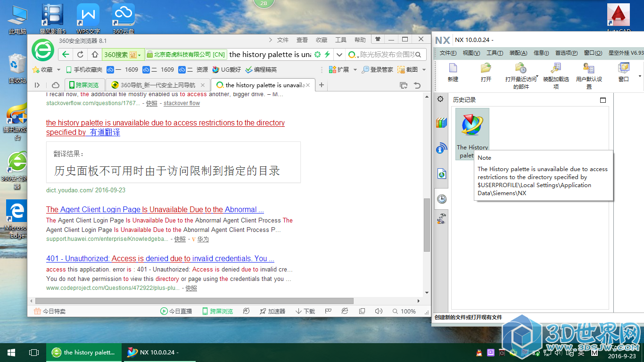Open Agent Client Login Page result link
The height and width of the screenshot is (362, 644).
point(155,209)
